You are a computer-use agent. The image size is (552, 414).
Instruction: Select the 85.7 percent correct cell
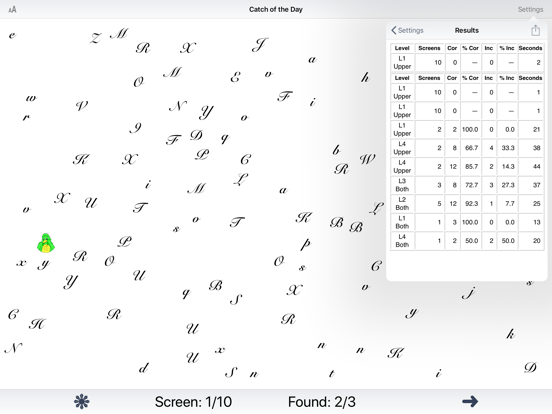470,167
